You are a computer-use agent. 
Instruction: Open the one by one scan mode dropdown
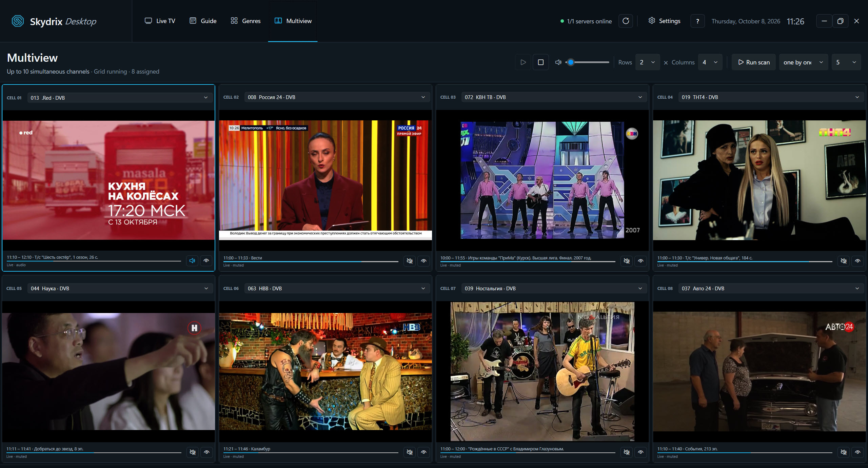pos(804,62)
